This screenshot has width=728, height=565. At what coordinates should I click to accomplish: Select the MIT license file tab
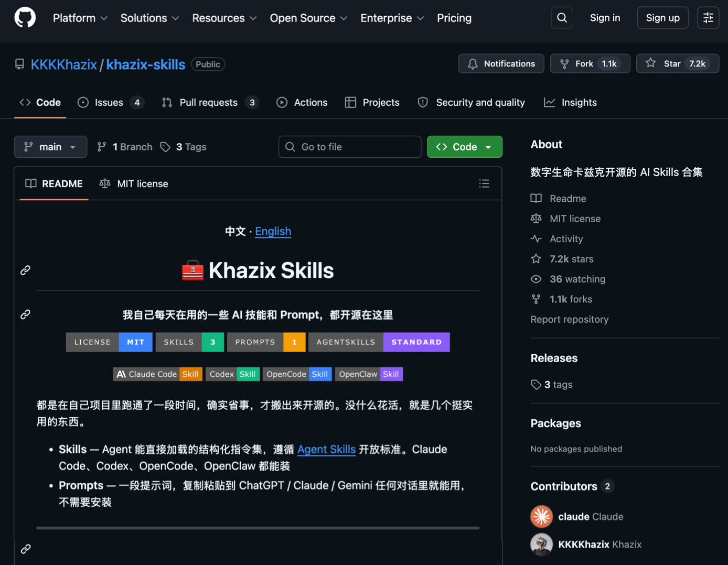point(134,184)
